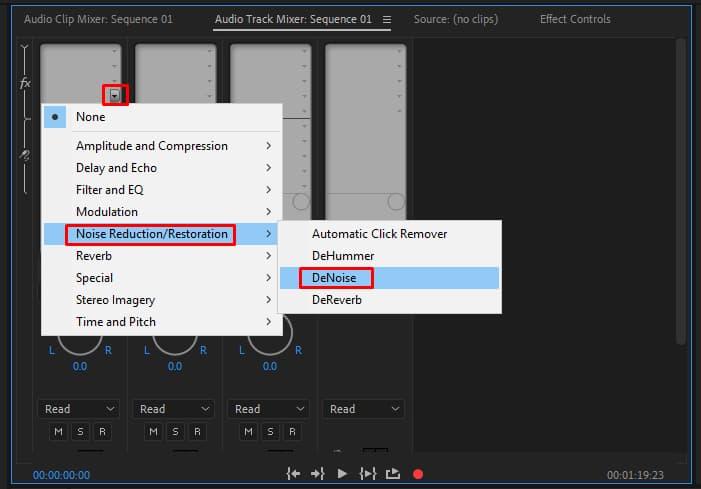Expand Reverb submenu
The height and width of the screenshot is (489, 701).
[162, 256]
